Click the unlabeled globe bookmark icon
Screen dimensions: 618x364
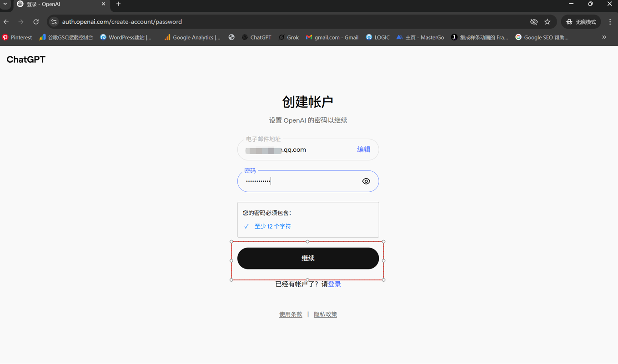pyautogui.click(x=231, y=37)
